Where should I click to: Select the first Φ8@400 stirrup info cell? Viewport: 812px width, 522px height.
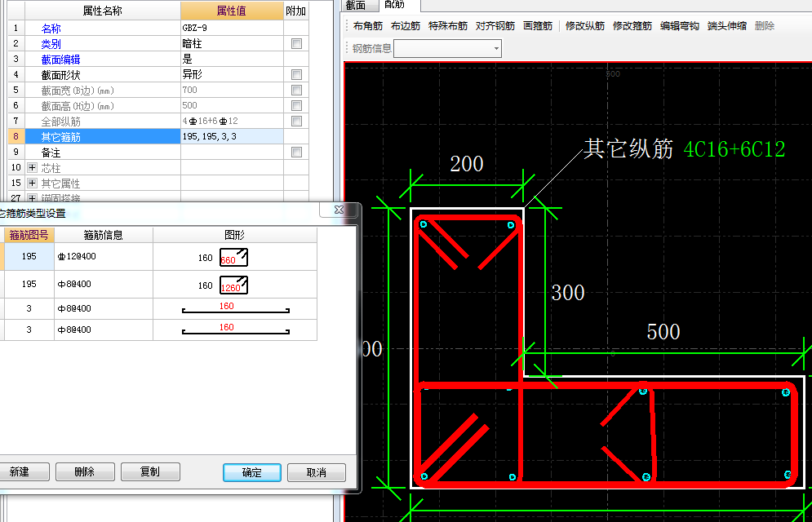click(104, 284)
